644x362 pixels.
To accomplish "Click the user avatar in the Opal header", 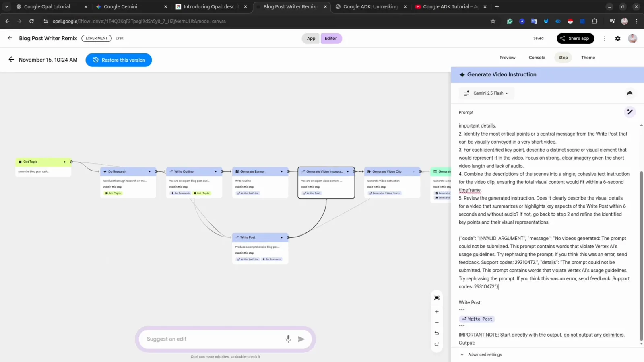I will pos(632,39).
